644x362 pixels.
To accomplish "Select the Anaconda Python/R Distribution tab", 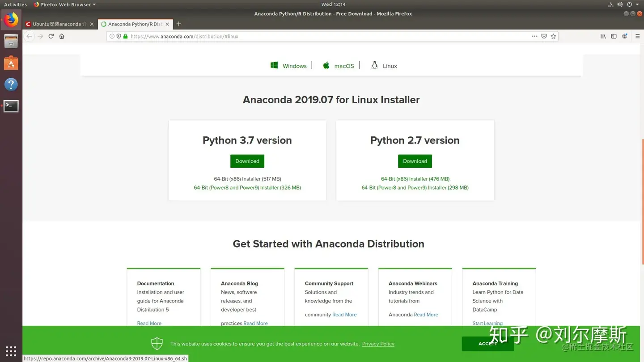I will [135, 24].
